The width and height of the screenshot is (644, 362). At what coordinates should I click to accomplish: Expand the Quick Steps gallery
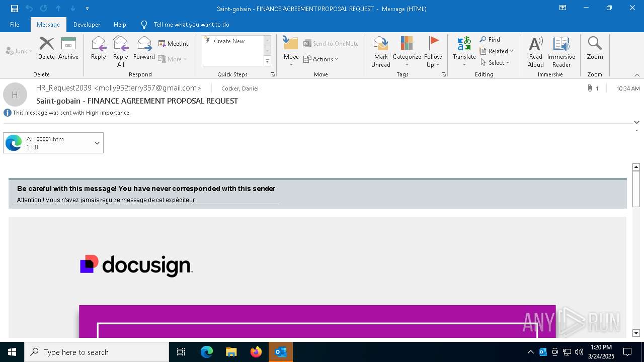pos(267,61)
